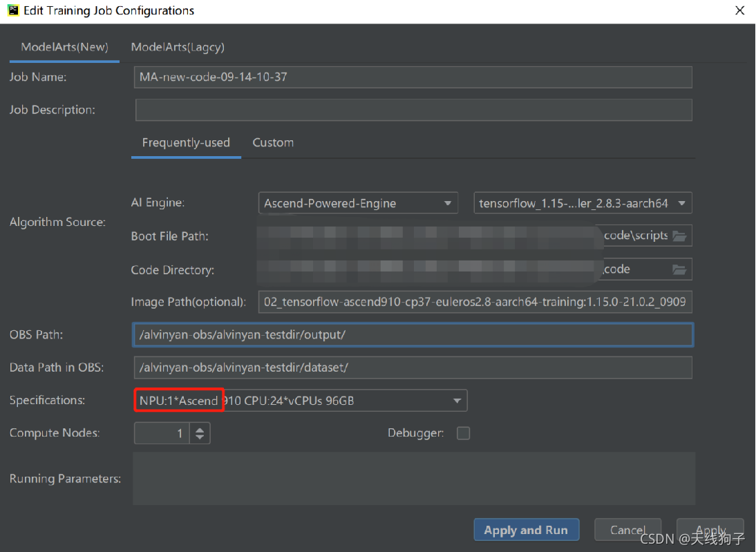Image resolution: width=756 pixels, height=552 pixels.
Task: Increase the Compute Nodes value
Action: 200,428
